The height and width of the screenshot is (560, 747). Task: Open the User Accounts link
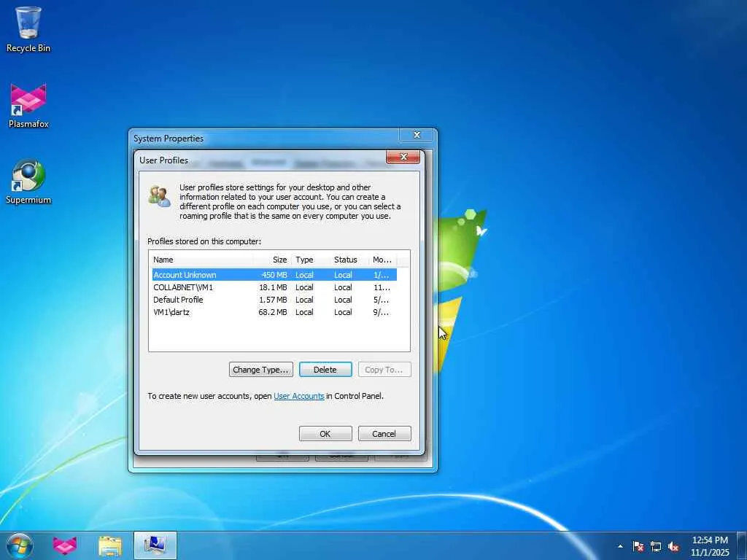pyautogui.click(x=298, y=396)
